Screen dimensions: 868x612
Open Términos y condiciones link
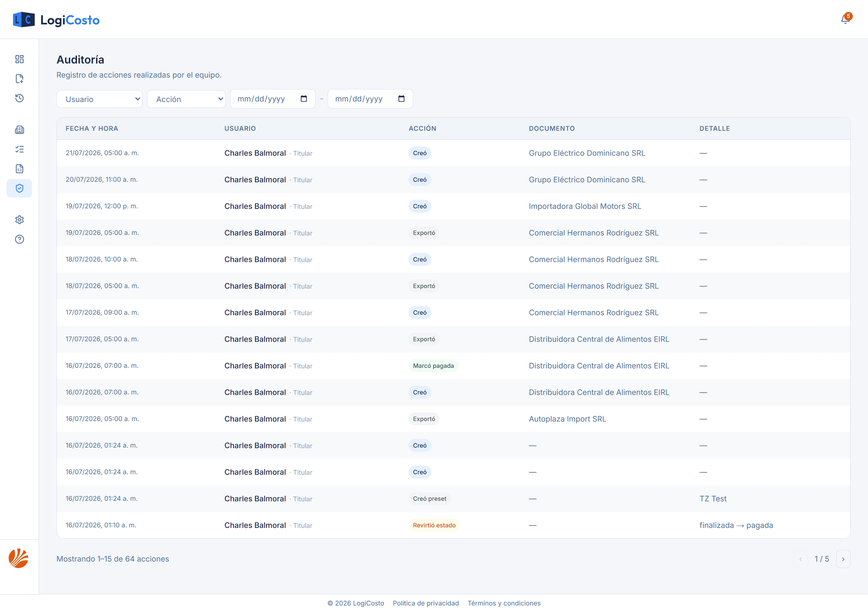(504, 603)
